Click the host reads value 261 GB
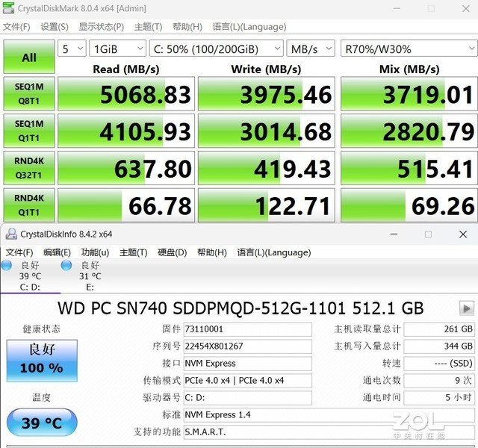 click(439, 329)
